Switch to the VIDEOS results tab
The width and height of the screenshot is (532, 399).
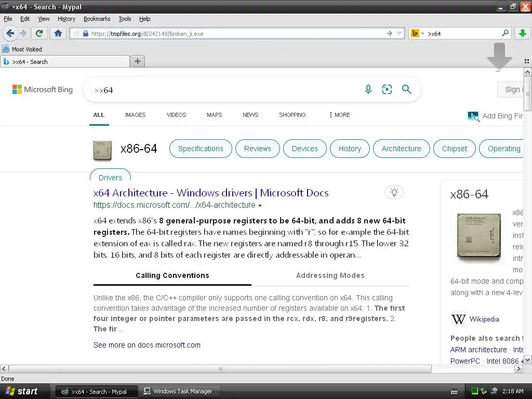(176, 115)
